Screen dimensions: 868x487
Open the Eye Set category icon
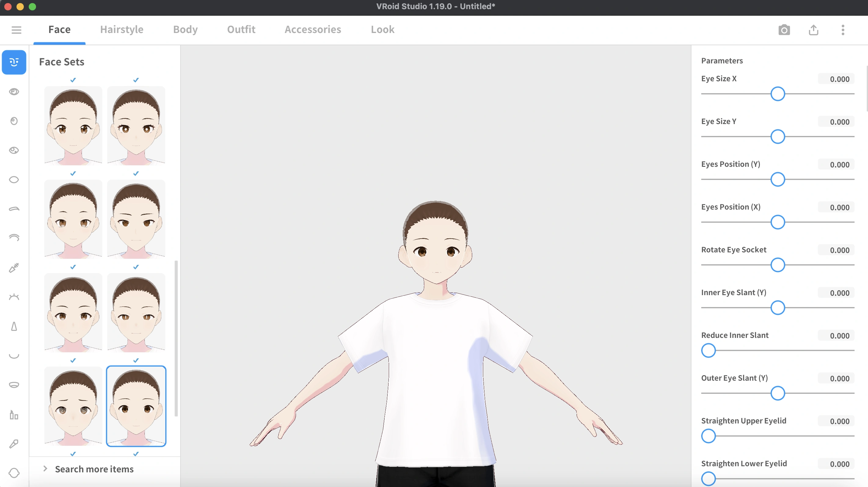click(14, 92)
